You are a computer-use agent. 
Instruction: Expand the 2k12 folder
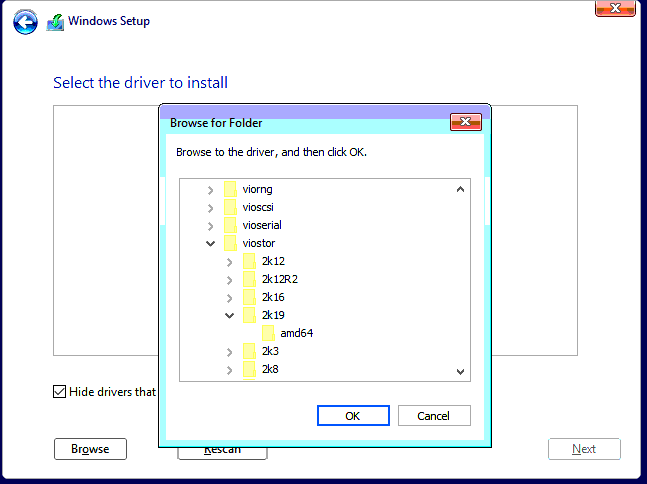(x=229, y=262)
